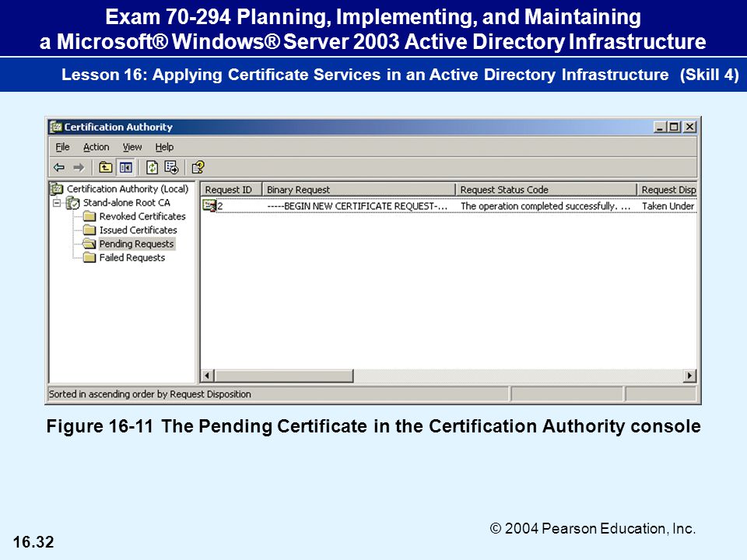Maximize the Certification Authority window

[x=674, y=127]
